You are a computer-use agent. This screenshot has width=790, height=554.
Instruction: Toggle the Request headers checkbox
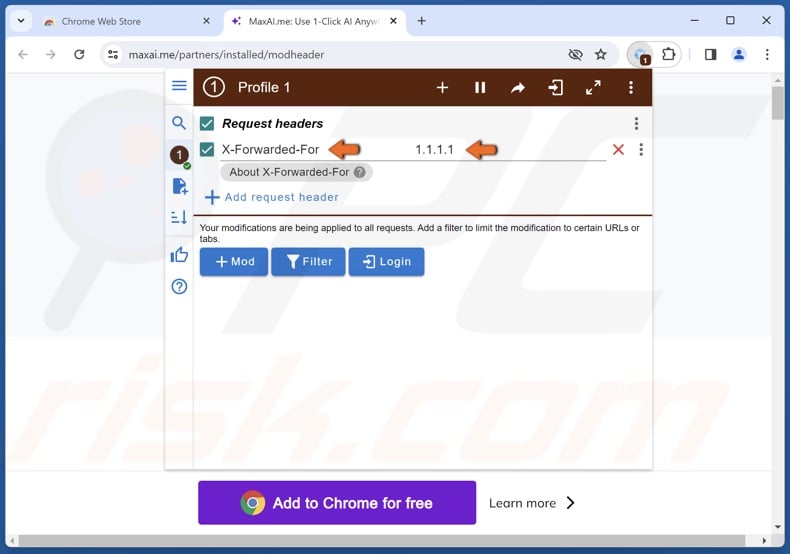pyautogui.click(x=207, y=123)
